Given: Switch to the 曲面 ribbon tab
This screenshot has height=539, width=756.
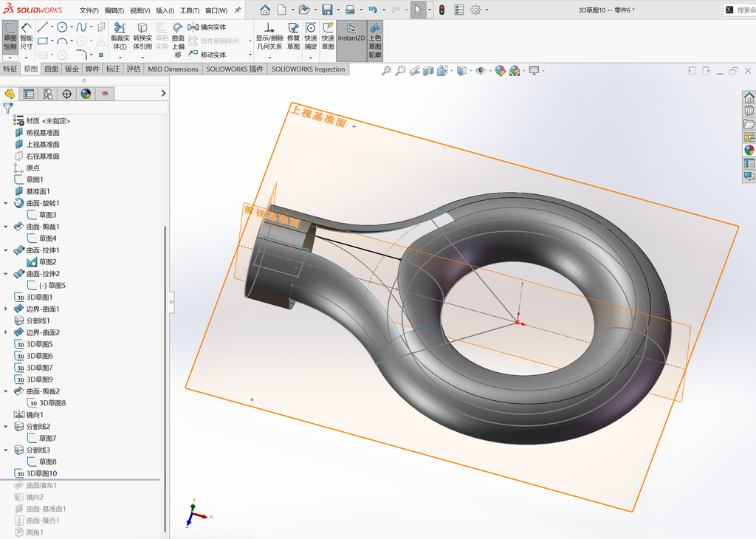Looking at the screenshot, I should click(51, 69).
